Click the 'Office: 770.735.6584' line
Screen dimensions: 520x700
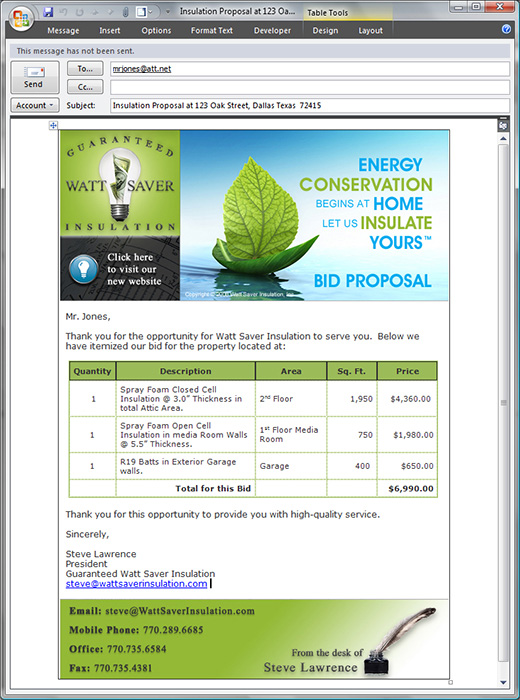click(118, 649)
